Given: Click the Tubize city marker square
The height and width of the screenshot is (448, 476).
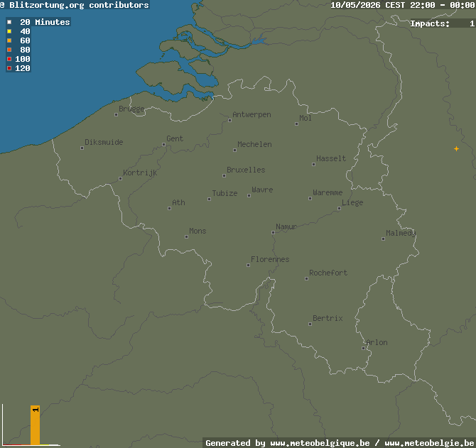Looking at the screenshot, I should tap(209, 200).
